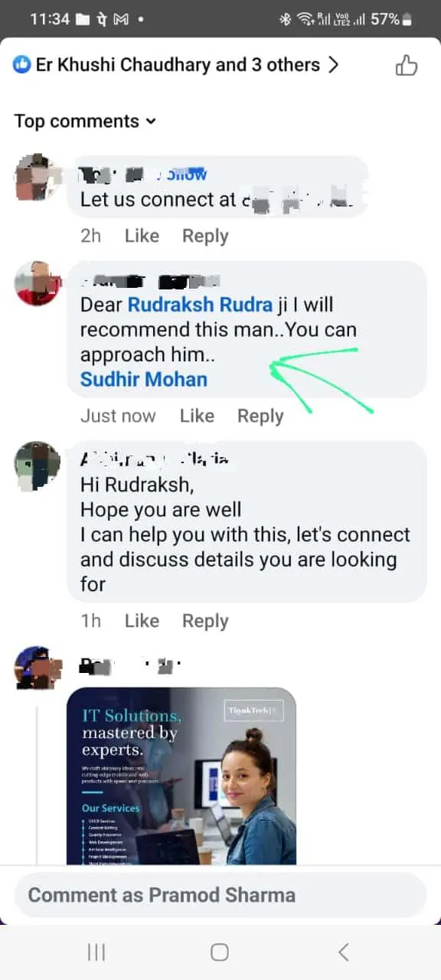Screen dimensions: 441x980
Task: Open profile picture of commenter recommending Sudhir Mohan
Action: [38, 283]
